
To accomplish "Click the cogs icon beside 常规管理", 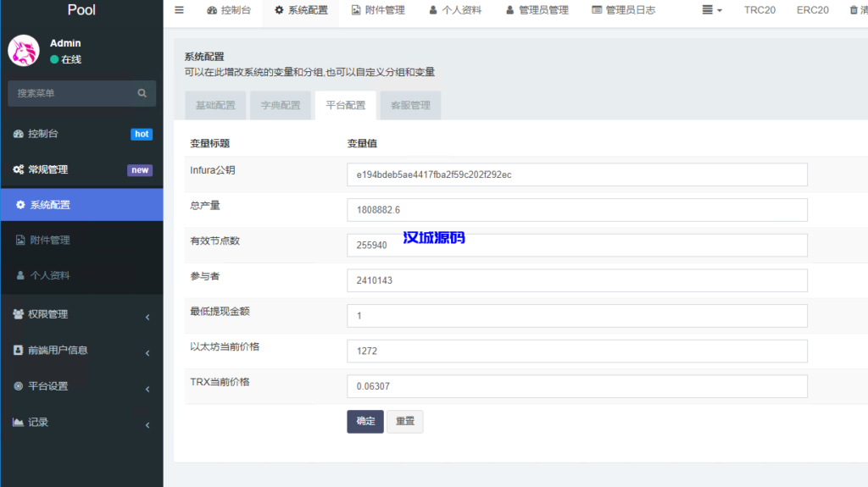I will click(19, 170).
